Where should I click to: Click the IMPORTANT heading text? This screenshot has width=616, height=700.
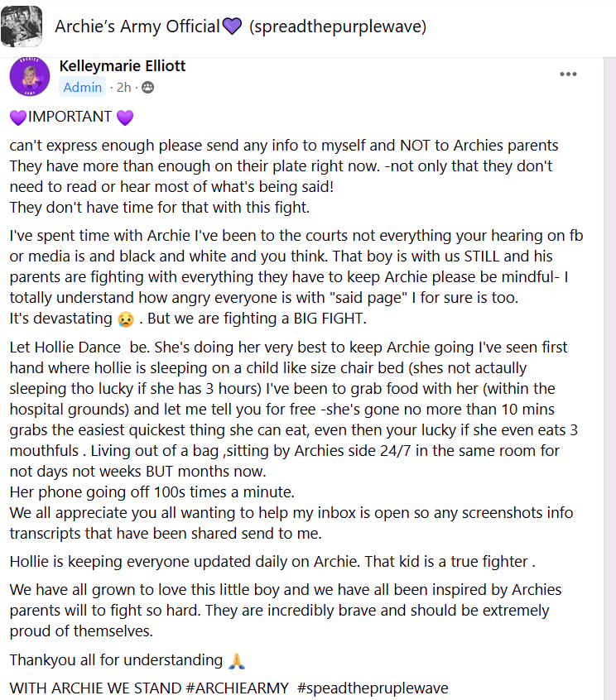coord(70,117)
